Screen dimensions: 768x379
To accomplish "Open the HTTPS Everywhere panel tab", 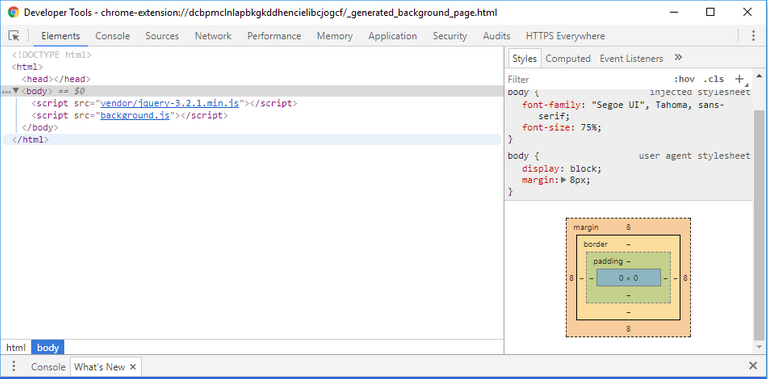I will pos(565,36).
